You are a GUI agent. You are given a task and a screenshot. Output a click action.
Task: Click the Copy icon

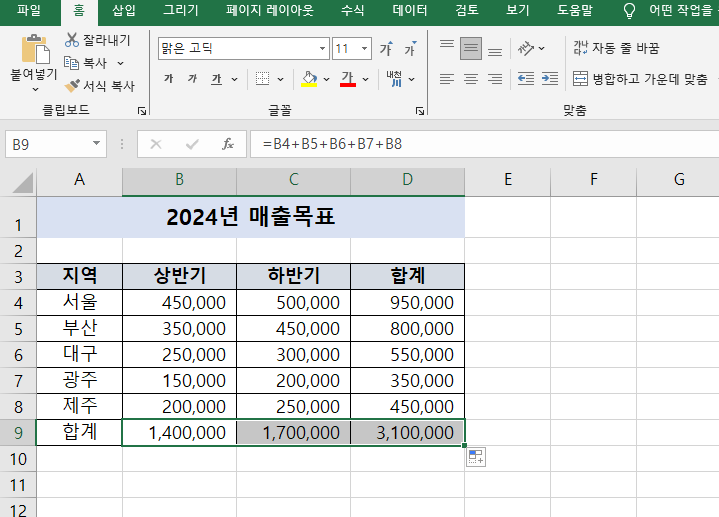point(71,62)
